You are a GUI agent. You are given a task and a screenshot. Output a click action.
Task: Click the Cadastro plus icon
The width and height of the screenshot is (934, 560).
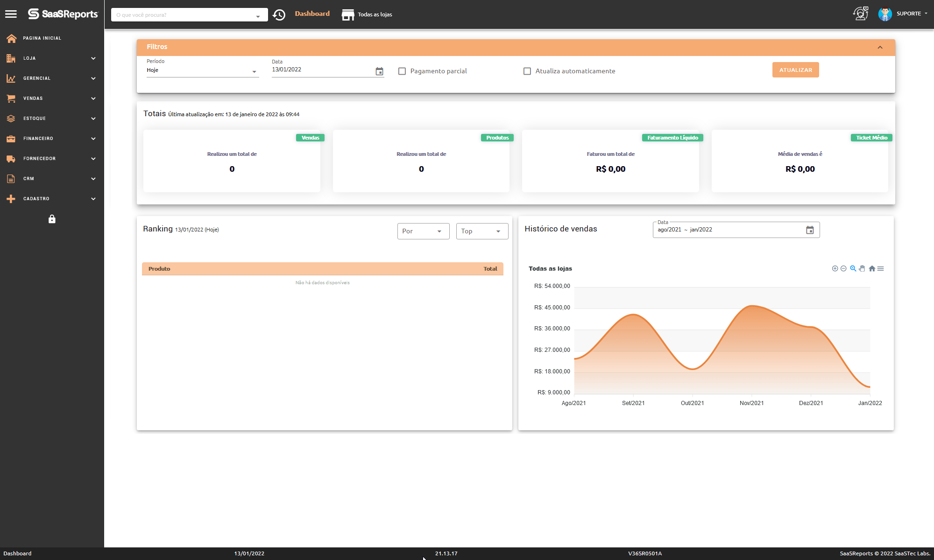point(11,199)
